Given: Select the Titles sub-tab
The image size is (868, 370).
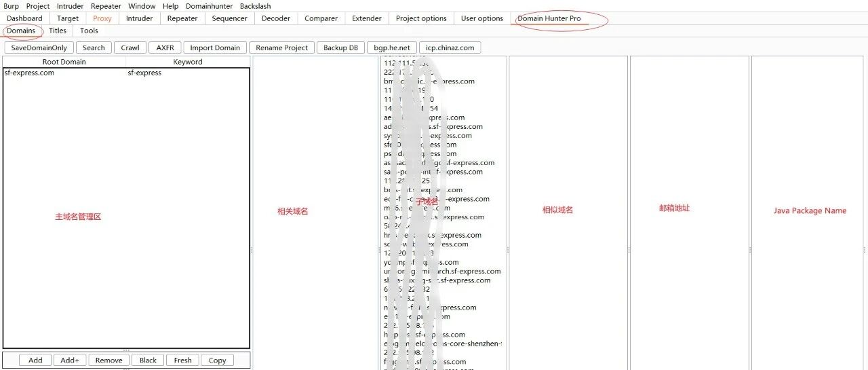Looking at the screenshot, I should click(x=58, y=31).
